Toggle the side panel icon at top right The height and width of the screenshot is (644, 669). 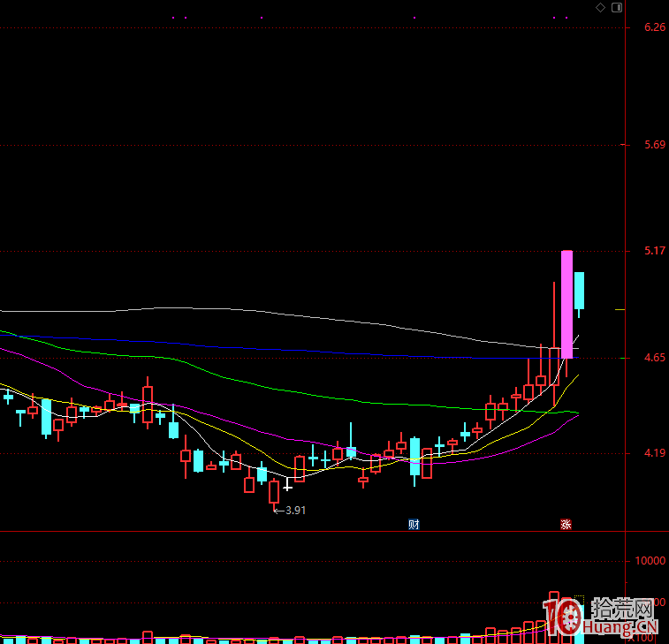(x=617, y=7)
